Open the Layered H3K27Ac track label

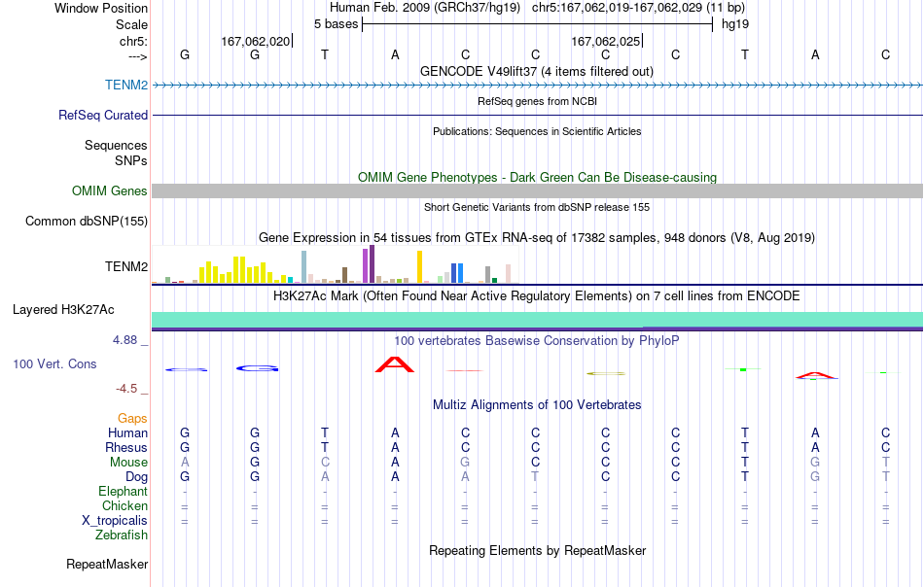tap(63, 310)
